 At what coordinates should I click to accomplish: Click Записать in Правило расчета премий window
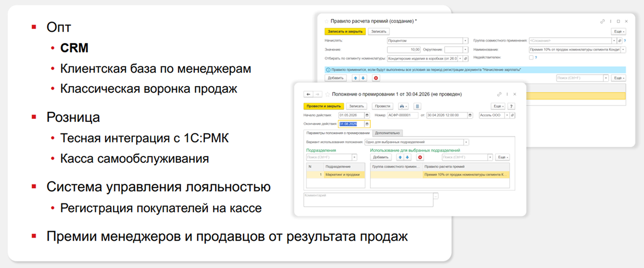[x=378, y=31]
